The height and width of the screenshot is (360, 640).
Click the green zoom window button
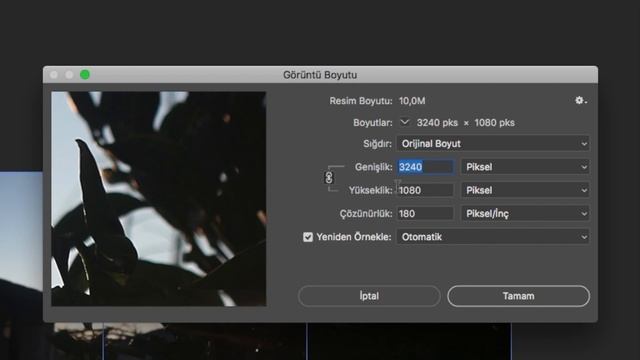85,75
